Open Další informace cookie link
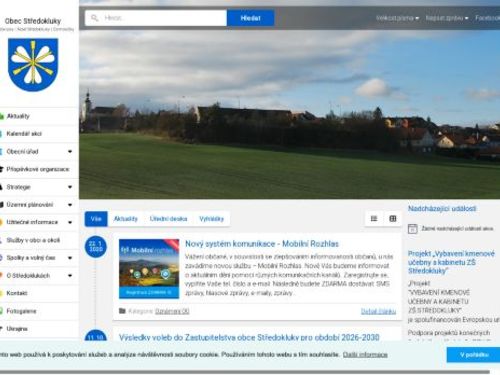This screenshot has height=375, width=500. point(365,355)
